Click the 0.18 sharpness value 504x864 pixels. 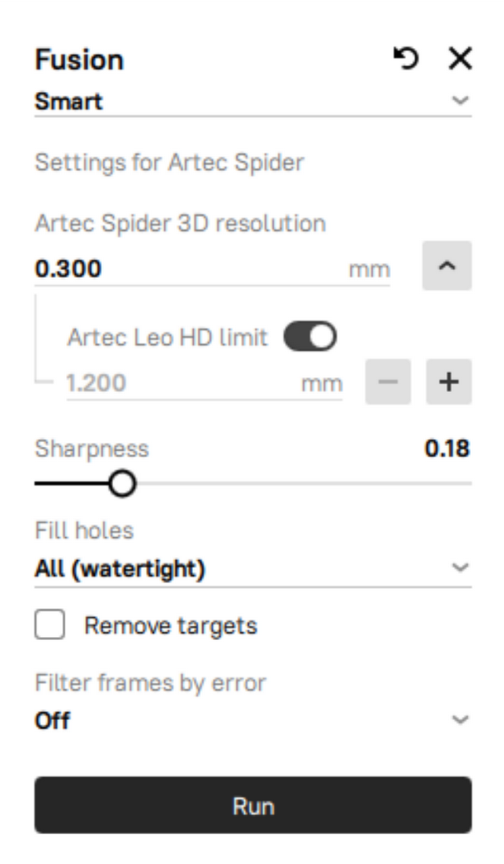447,448
